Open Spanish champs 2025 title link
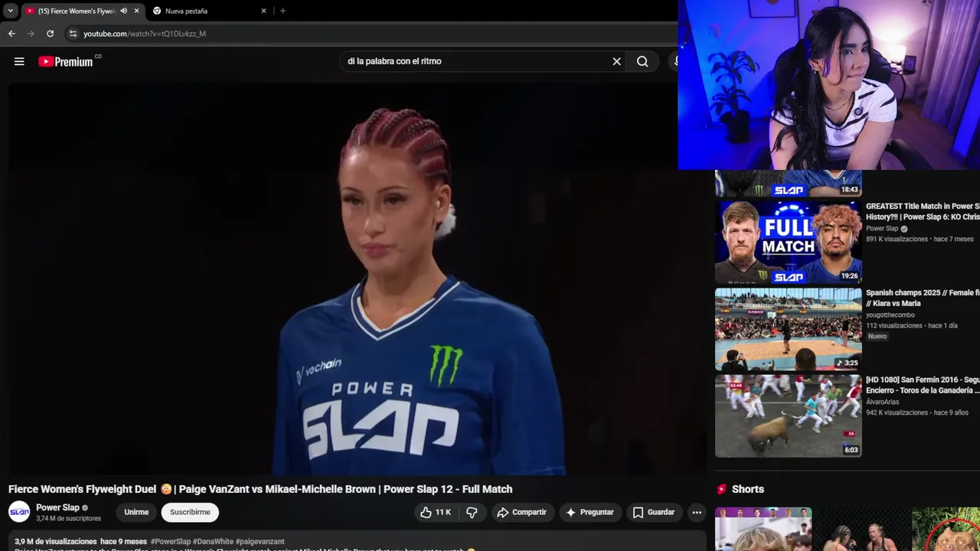 [923, 298]
